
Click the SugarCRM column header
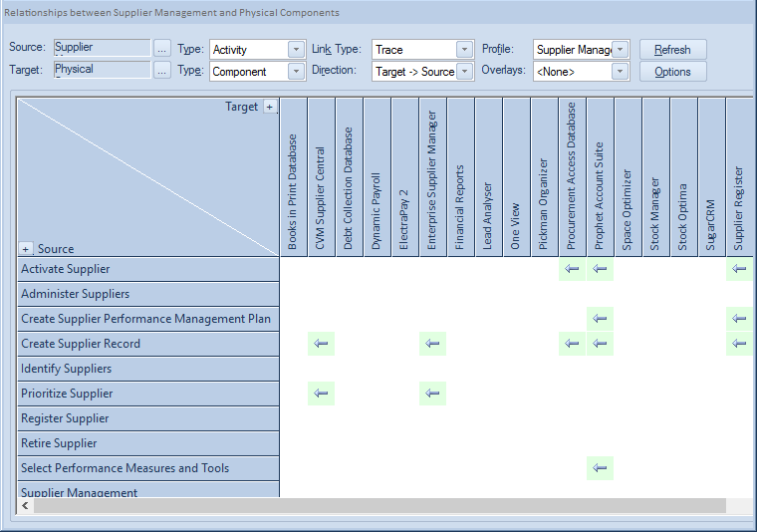[x=711, y=177]
